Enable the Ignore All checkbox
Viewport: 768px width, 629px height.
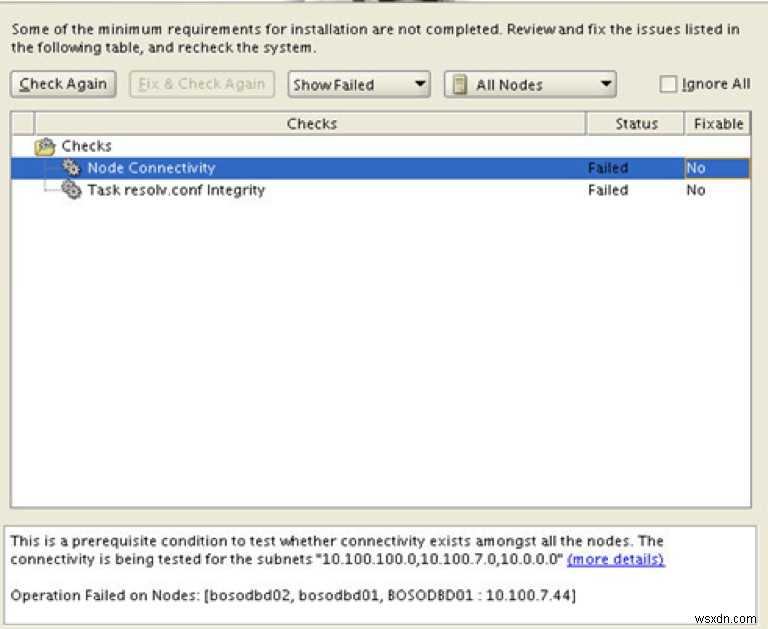(669, 85)
